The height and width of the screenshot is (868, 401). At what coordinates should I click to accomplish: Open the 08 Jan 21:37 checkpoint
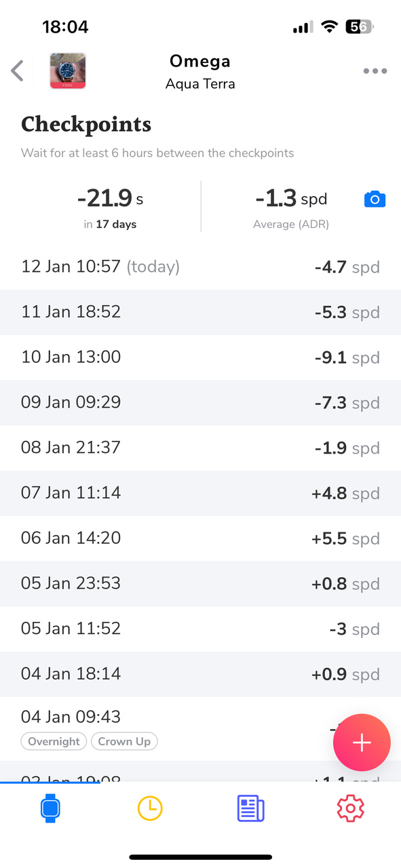200,448
